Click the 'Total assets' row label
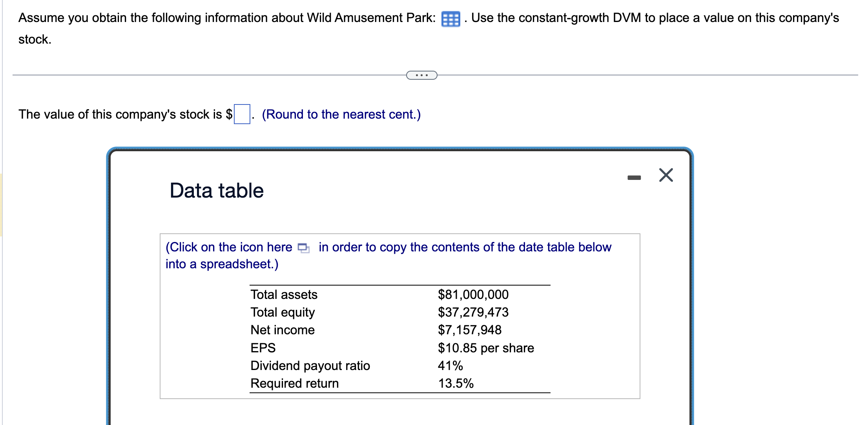 (284, 295)
